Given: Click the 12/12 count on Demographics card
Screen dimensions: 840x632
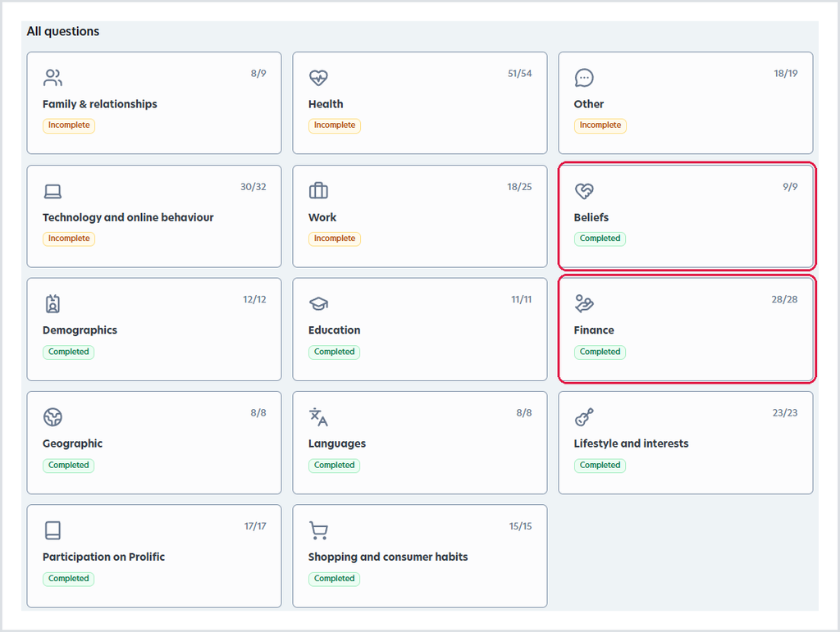Looking at the screenshot, I should click(x=254, y=300).
